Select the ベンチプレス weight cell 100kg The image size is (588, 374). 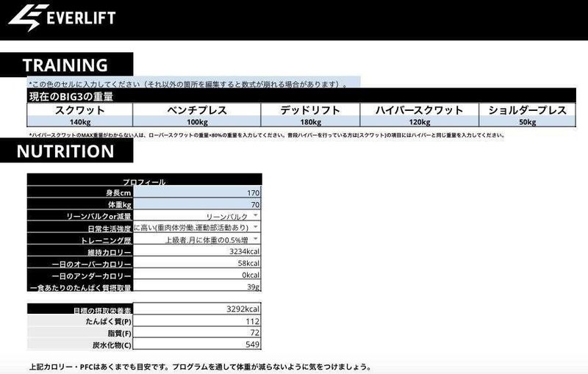197,121
